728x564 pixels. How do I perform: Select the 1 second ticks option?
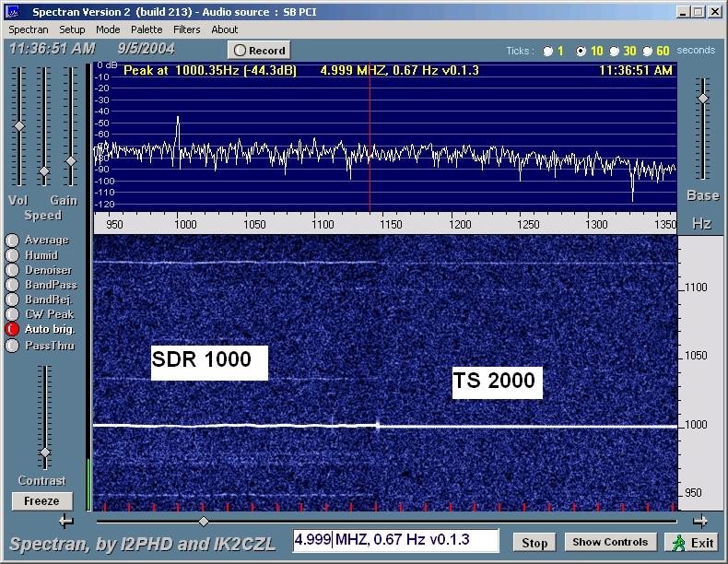click(548, 52)
